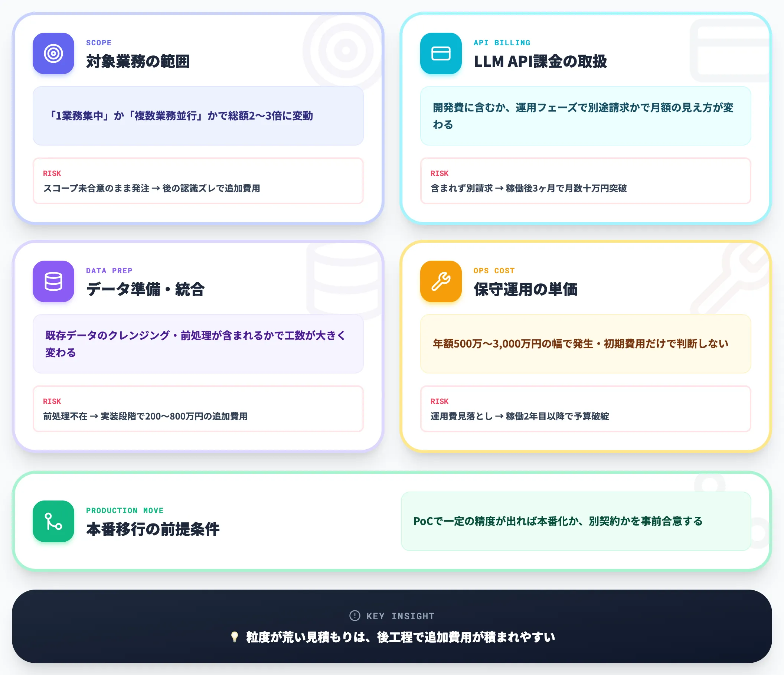784x675 pixels.
Task: Click the RISK label in the OPS COST card
Action: [439, 401]
